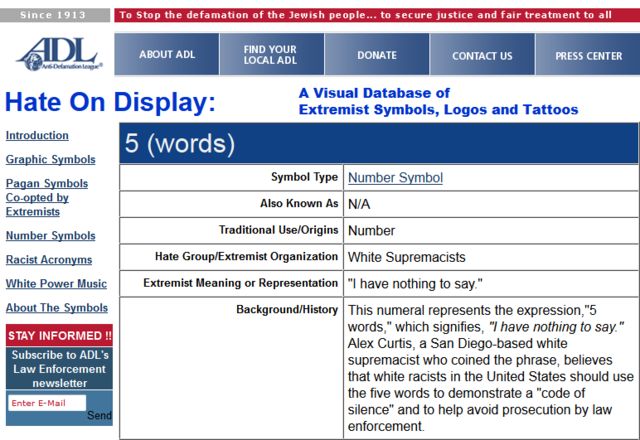Click the Law Enforcement newsletter subscribe text

[60, 369]
